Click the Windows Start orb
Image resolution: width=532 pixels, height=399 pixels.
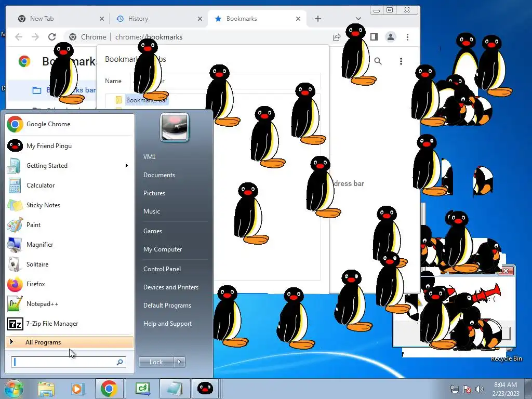pos(14,389)
